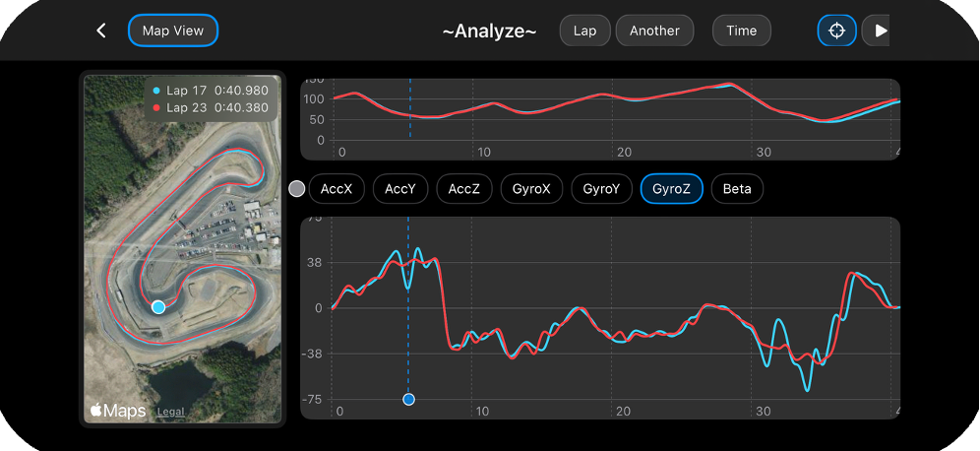Open the Legal link on map

(170, 412)
